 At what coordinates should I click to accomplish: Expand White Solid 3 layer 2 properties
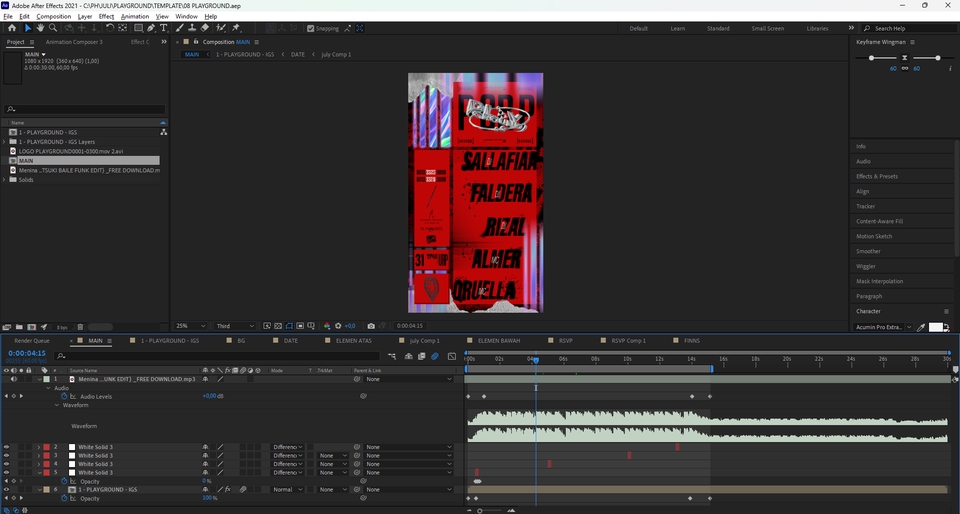tap(39, 447)
